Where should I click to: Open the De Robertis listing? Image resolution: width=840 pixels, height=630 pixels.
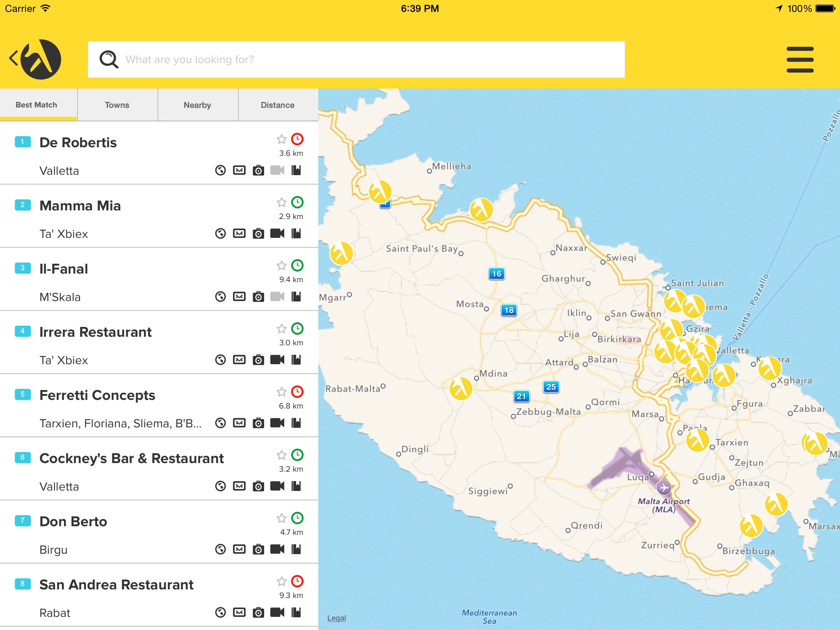click(159, 153)
